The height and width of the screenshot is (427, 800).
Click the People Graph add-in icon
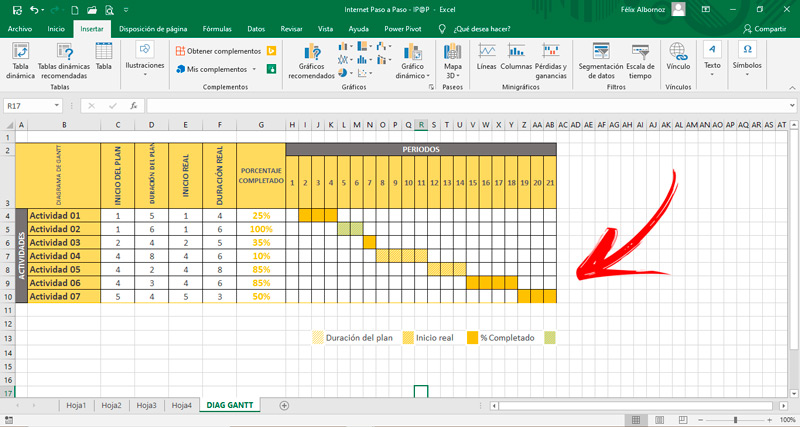pos(272,68)
